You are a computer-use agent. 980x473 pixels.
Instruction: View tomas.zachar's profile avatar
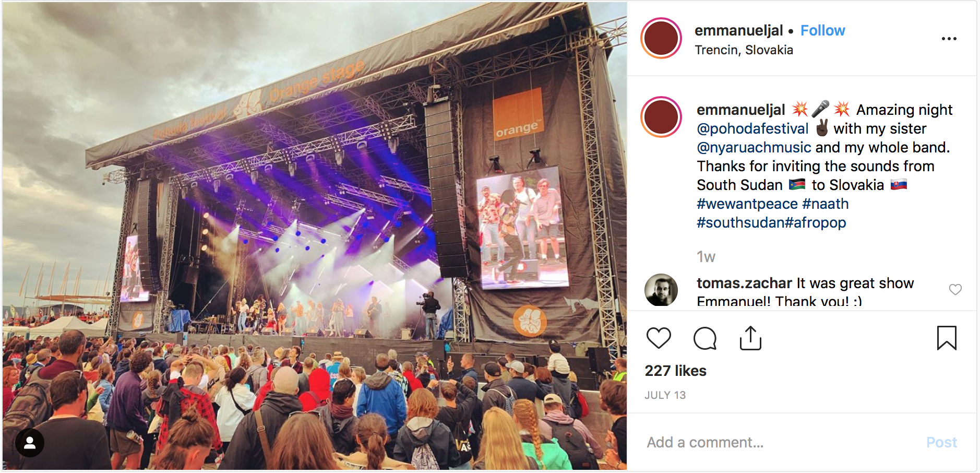(661, 290)
